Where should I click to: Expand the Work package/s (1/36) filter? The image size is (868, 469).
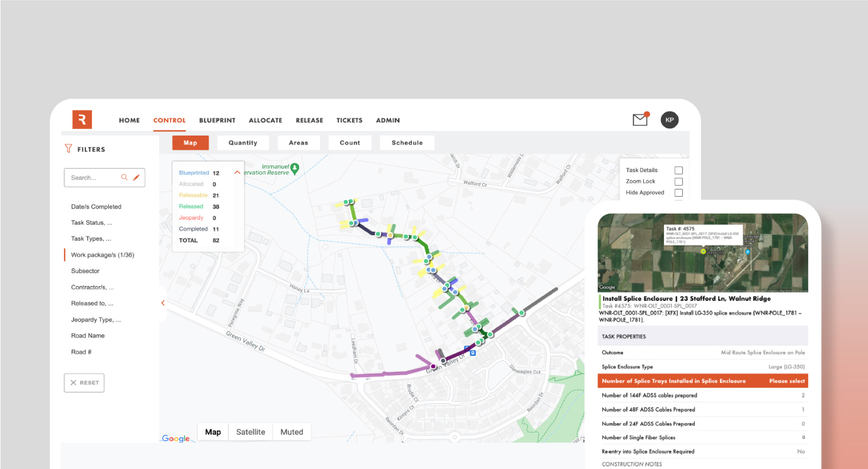(102, 255)
